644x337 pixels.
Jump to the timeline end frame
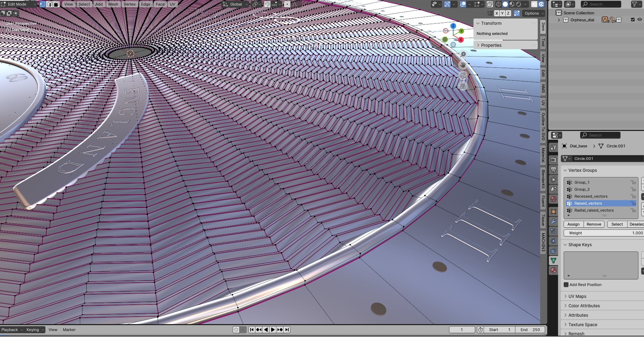(287, 330)
